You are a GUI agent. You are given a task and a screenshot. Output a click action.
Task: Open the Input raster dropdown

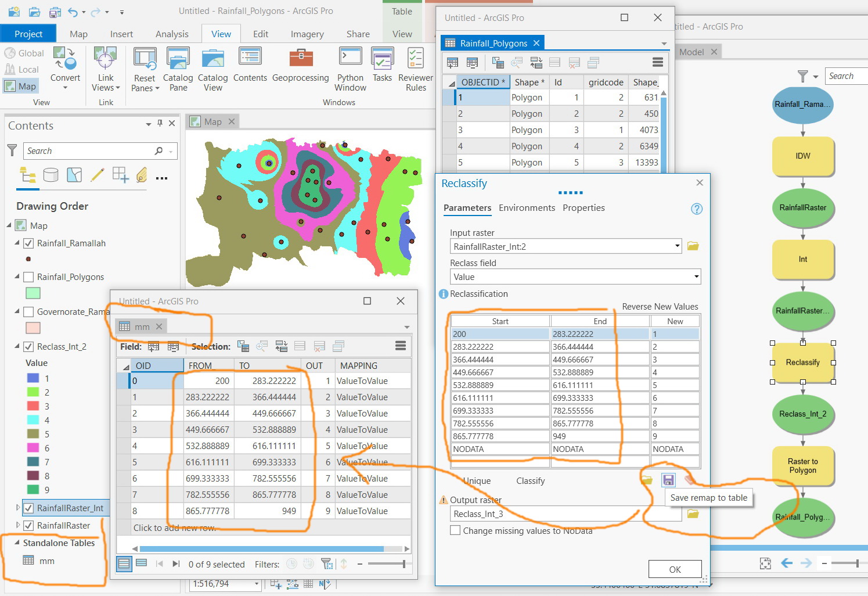tap(677, 246)
